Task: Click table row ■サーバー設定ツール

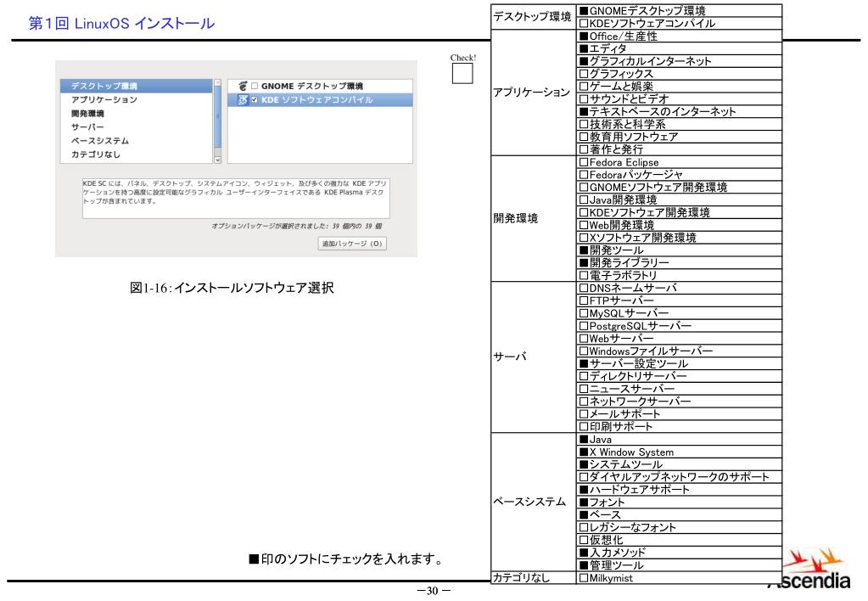Action: click(x=680, y=363)
